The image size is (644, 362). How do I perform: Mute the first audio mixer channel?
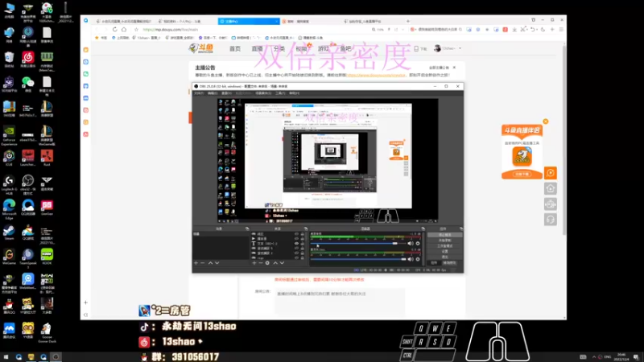coord(411,244)
